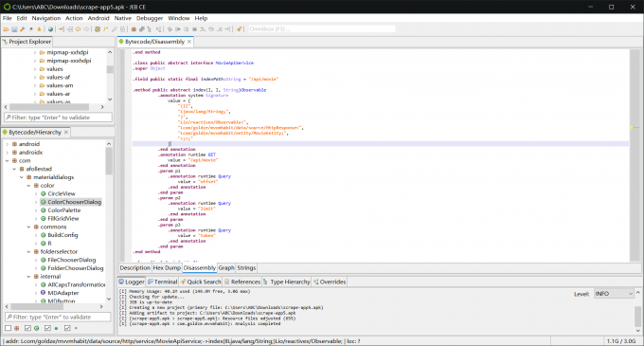644x346 pixels.
Task: Expand the mipmap-xxhdpi folder
Action: click(x=35, y=52)
